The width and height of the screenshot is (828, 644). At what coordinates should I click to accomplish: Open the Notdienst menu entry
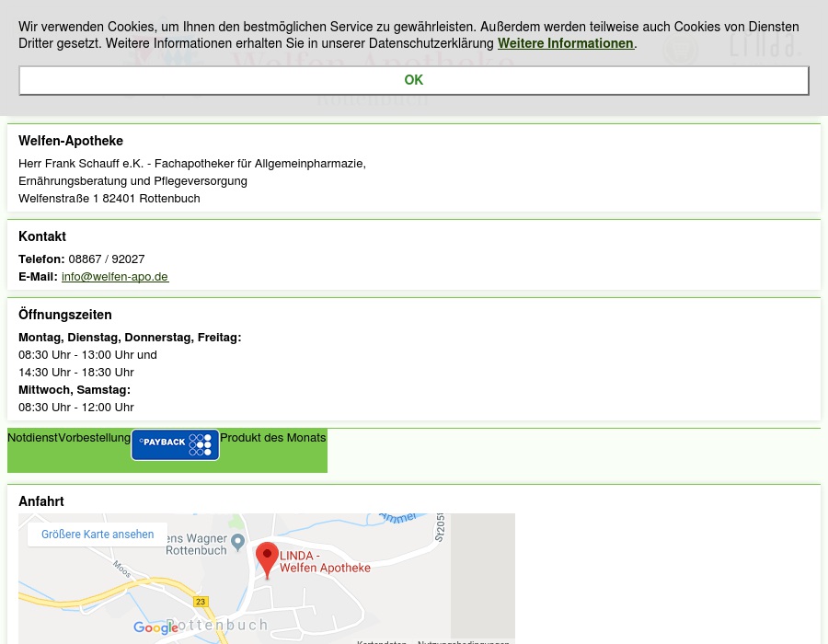tap(32, 437)
